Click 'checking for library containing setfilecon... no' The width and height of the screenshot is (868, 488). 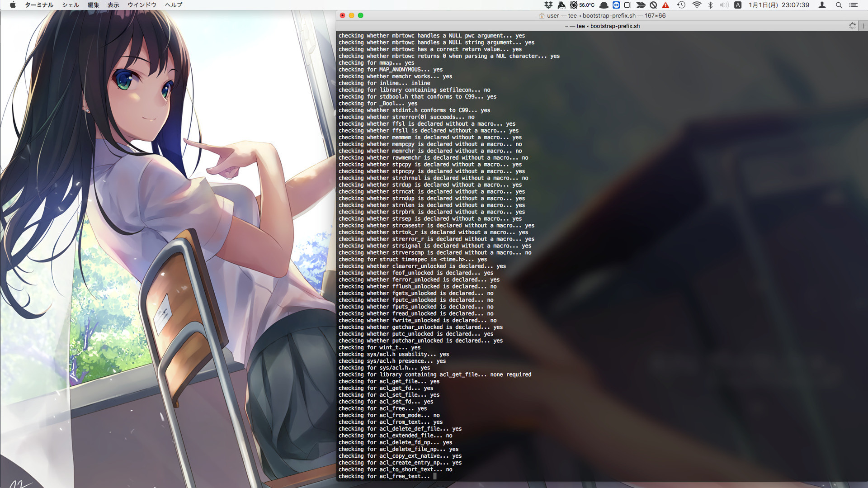(414, 90)
